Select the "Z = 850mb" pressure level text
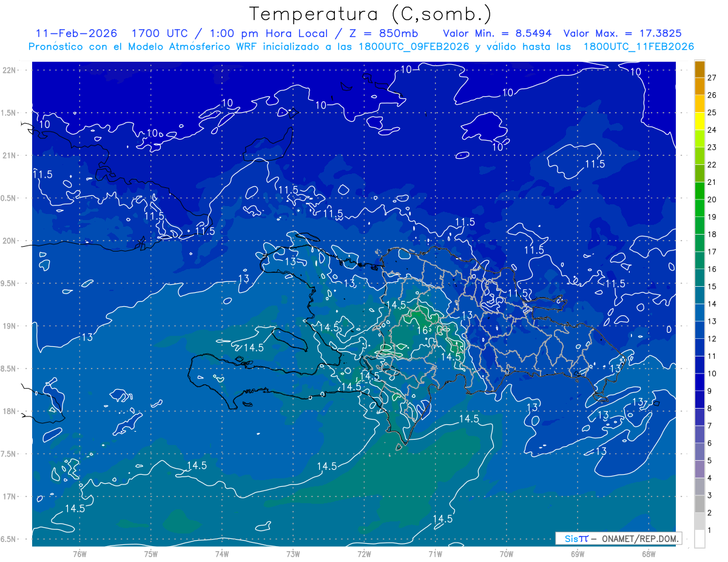Image resolution: width=728 pixels, height=562 pixels. (385, 33)
